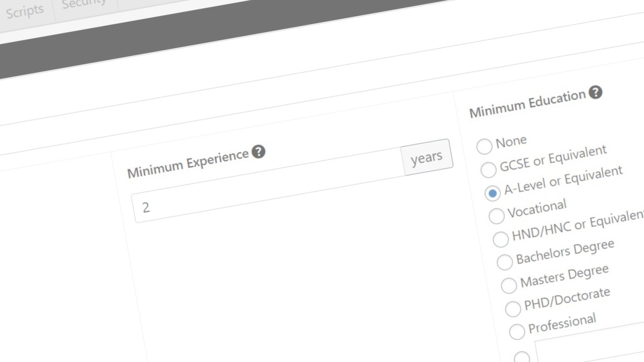Image resolution: width=644 pixels, height=362 pixels.
Task: Select the Professional education option
Action: click(x=517, y=332)
